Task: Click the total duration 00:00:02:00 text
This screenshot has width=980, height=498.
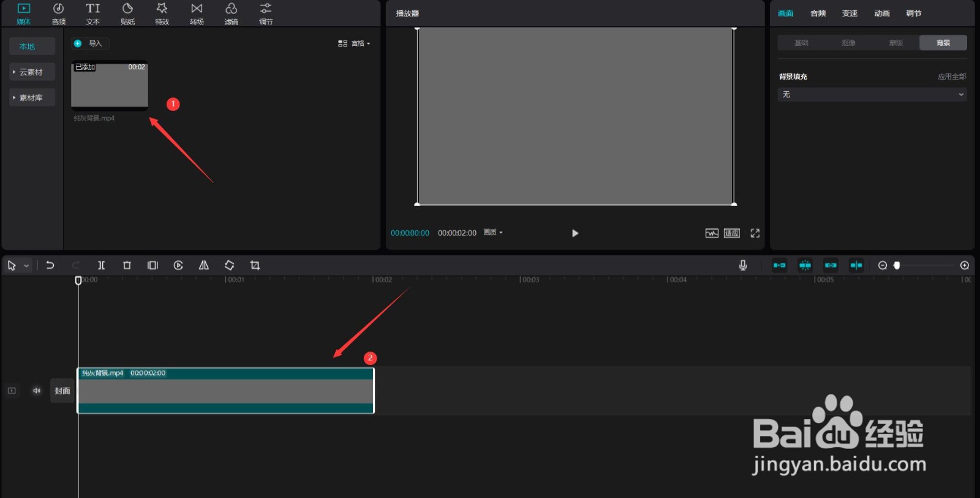Action: point(457,233)
